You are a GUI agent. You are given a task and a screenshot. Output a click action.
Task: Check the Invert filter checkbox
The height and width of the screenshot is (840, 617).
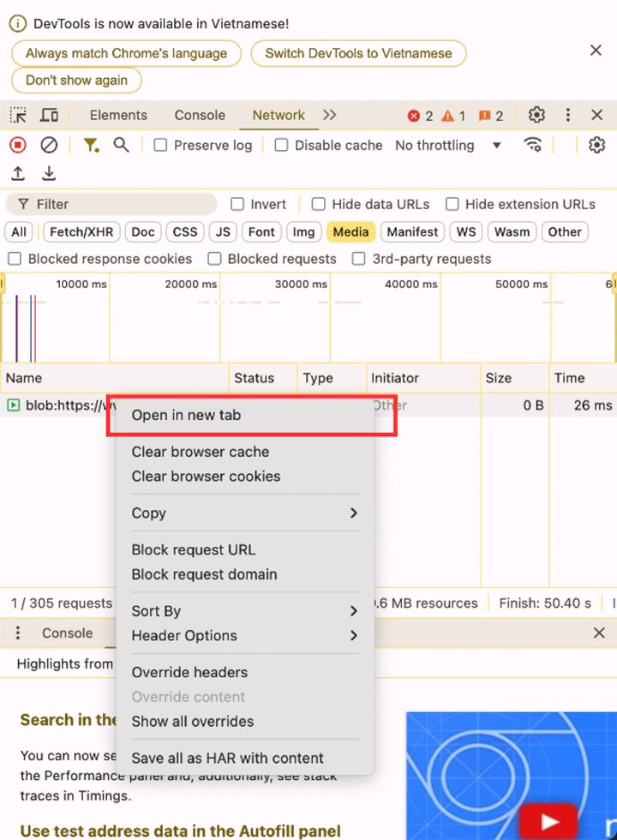click(x=237, y=204)
